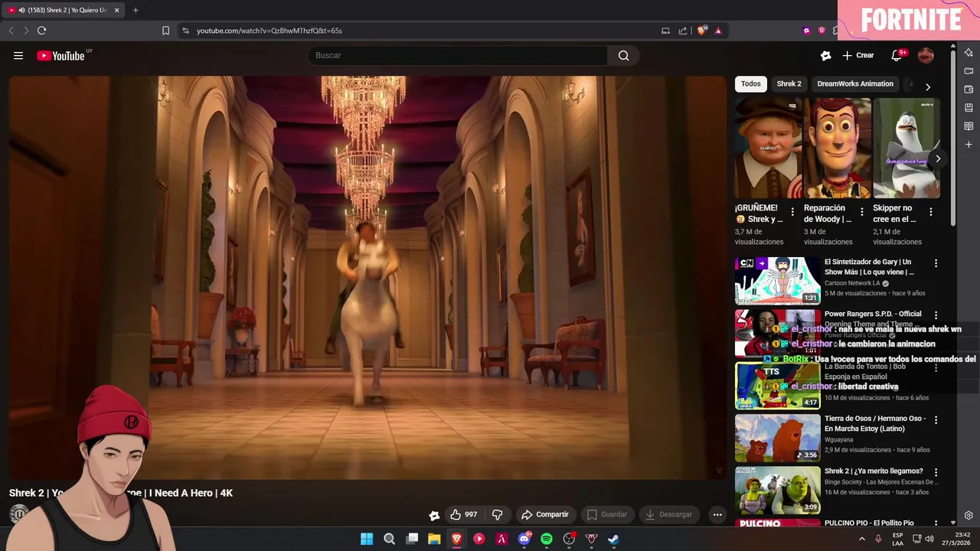Open the Wguayana channel name
The height and width of the screenshot is (551, 980).
click(838, 440)
